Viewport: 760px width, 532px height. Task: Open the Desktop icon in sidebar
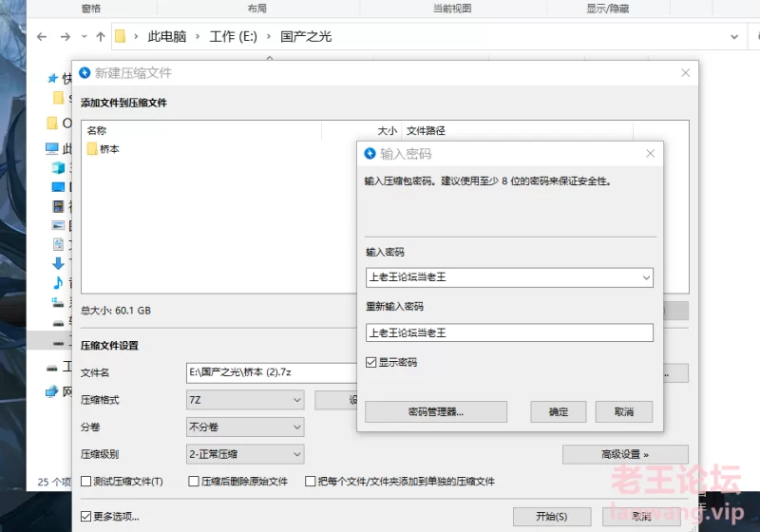point(58,187)
